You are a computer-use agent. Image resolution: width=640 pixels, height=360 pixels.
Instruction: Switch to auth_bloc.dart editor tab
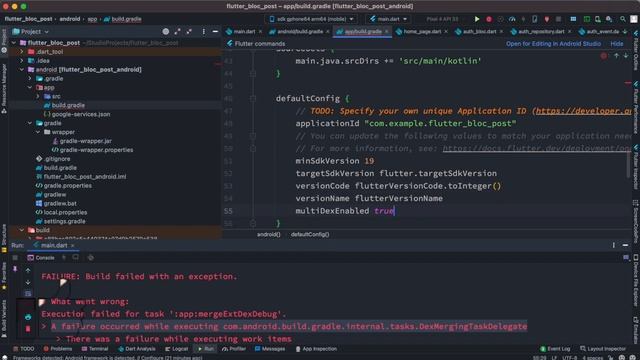point(479,31)
